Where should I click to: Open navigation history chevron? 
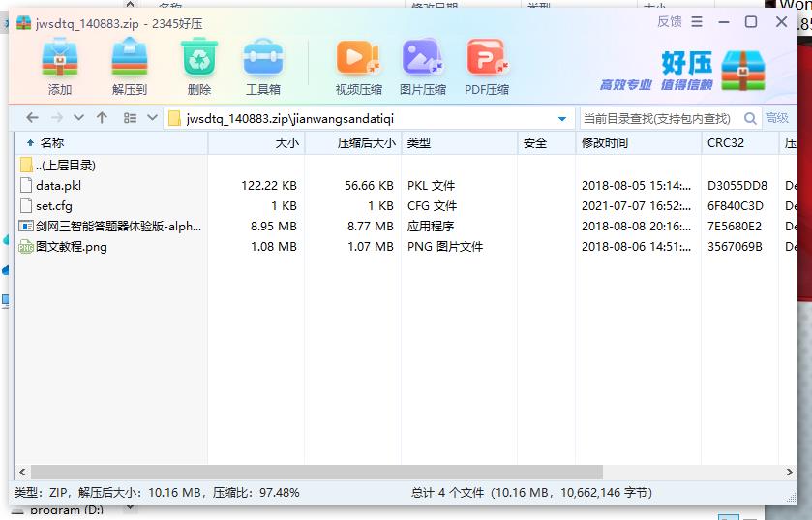click(78, 118)
